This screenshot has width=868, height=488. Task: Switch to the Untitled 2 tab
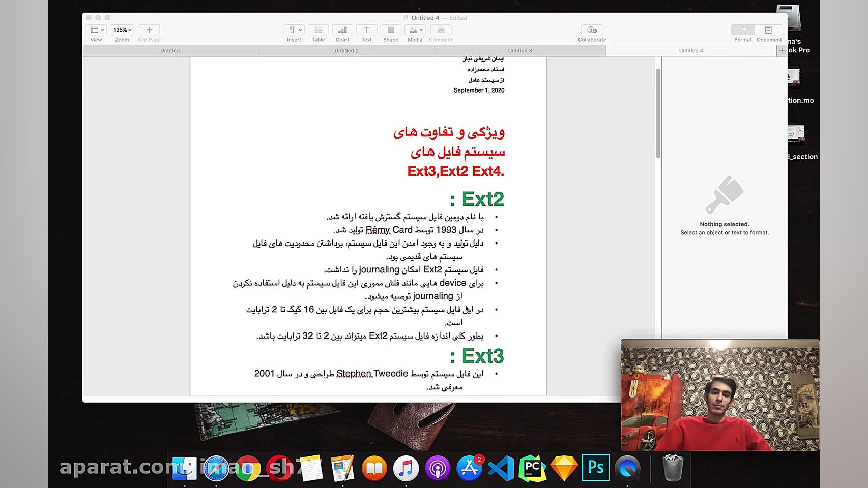(346, 51)
